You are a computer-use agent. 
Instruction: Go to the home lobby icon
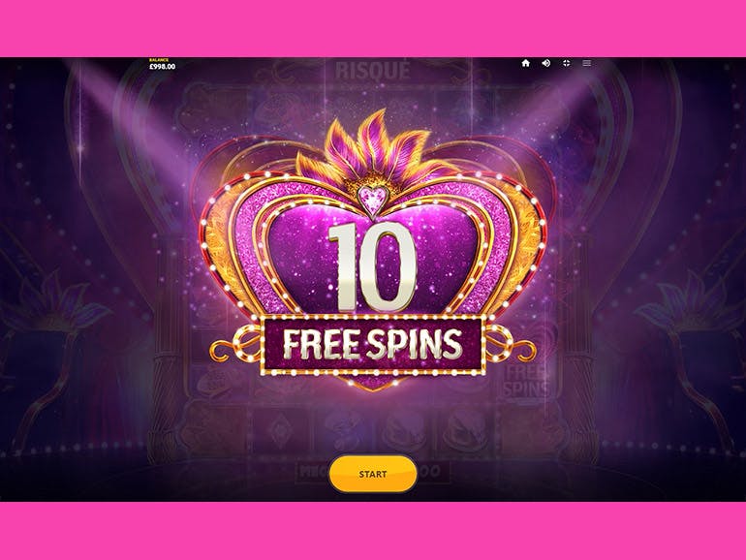click(x=526, y=63)
